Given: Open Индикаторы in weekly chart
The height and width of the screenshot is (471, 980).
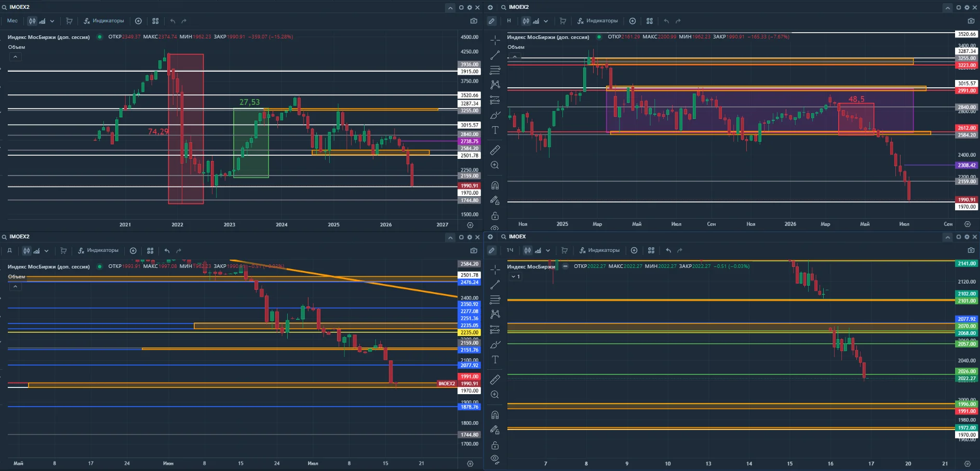Looking at the screenshot, I should 597,21.
